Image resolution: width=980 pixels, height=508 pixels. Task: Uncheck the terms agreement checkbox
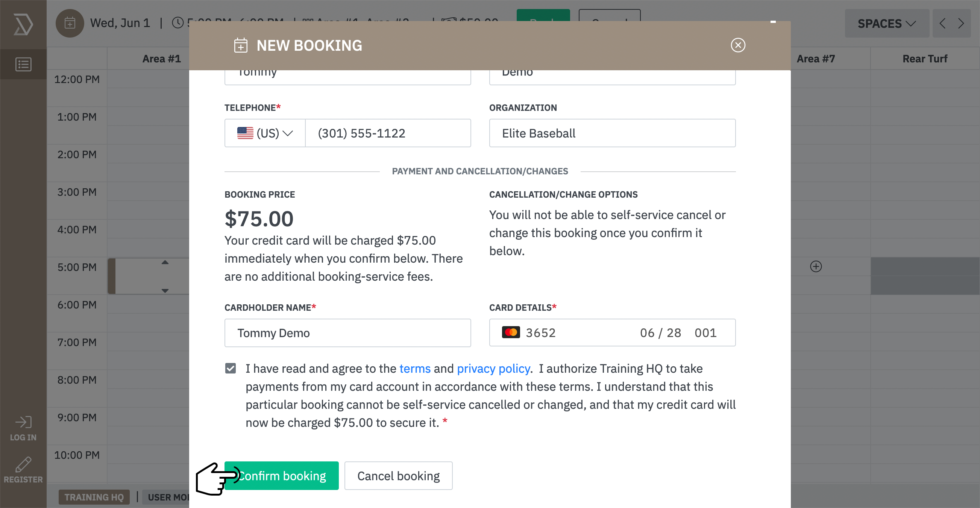(231, 368)
